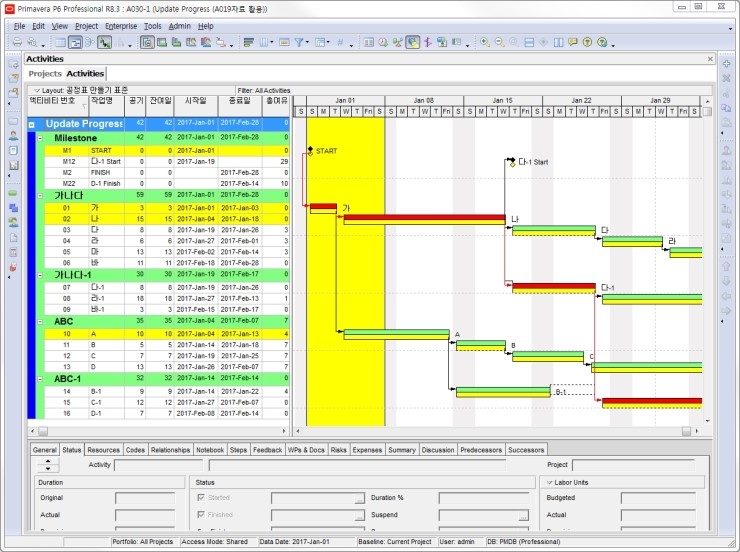Click the Print icon in the toolbar
Screen dimensions: 740x552
click(17, 43)
